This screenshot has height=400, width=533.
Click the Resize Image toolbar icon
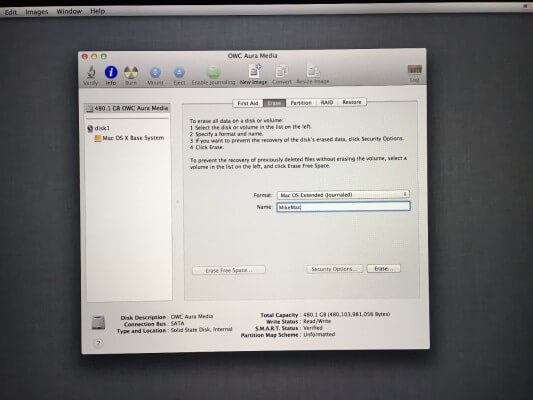pos(313,75)
